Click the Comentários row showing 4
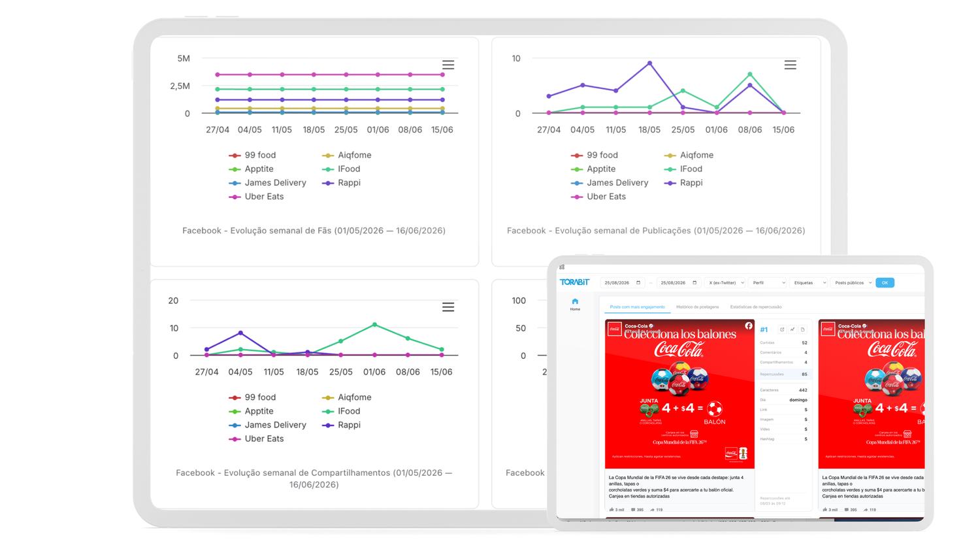The width and height of the screenshot is (980, 551). pos(783,352)
